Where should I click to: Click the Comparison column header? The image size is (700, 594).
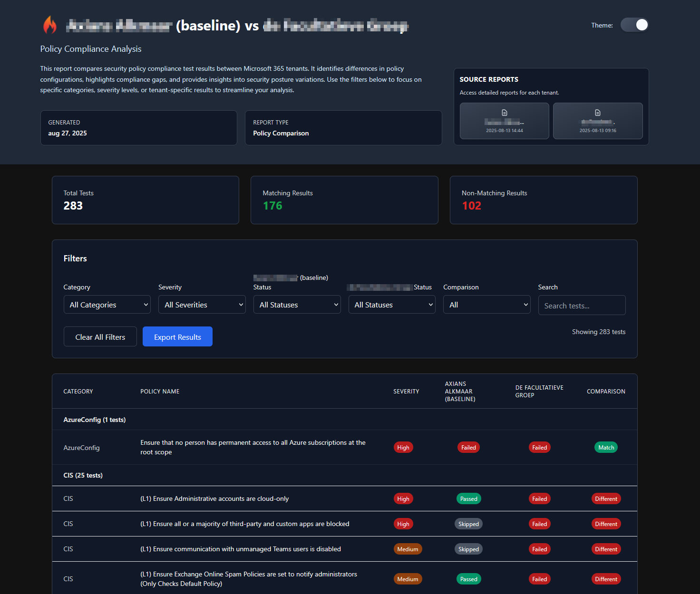[x=606, y=392]
